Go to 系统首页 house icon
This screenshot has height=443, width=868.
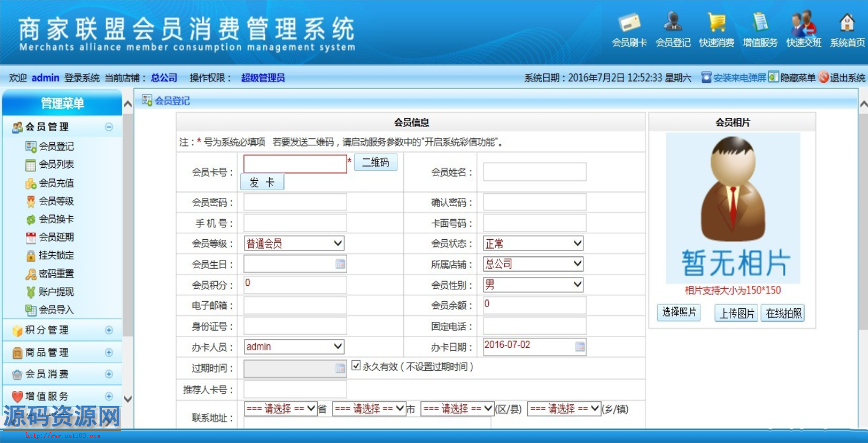pos(847,22)
